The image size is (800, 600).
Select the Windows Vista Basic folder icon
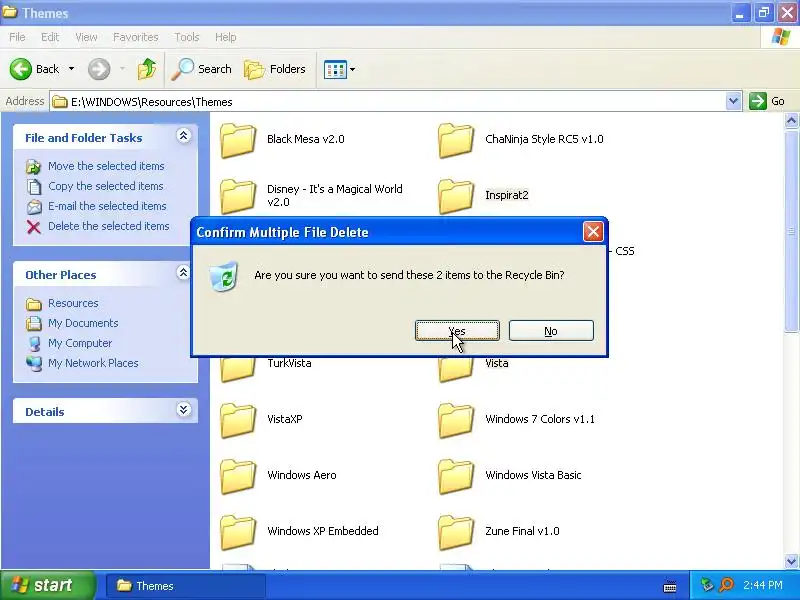(x=456, y=476)
